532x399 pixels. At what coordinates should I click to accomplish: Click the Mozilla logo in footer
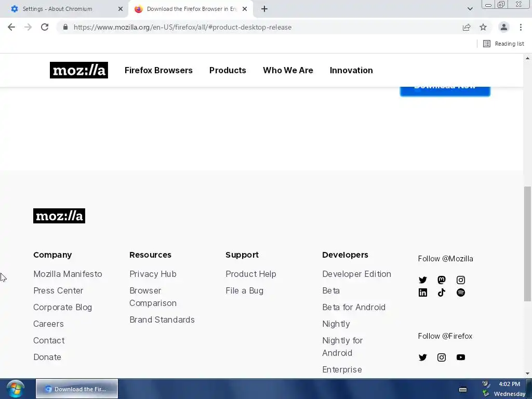(x=59, y=216)
